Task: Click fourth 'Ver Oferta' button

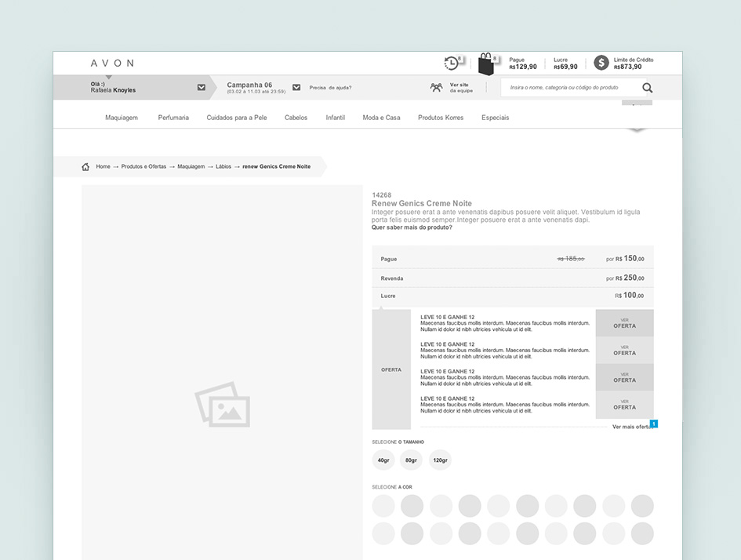Action: click(625, 405)
